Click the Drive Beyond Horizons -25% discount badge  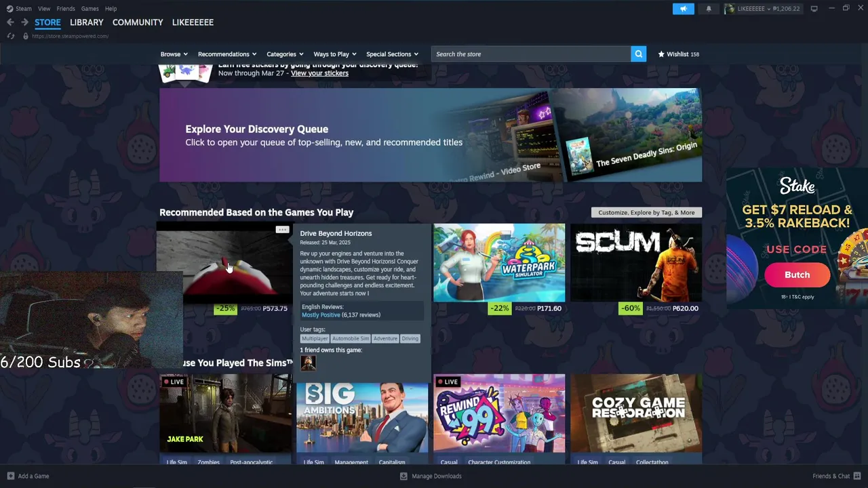coord(225,308)
